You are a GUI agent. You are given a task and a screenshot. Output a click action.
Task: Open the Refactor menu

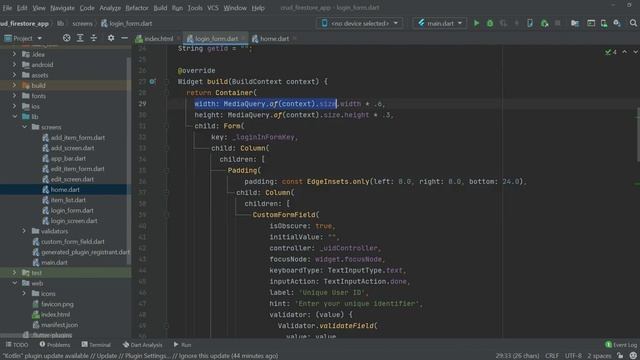point(137,8)
